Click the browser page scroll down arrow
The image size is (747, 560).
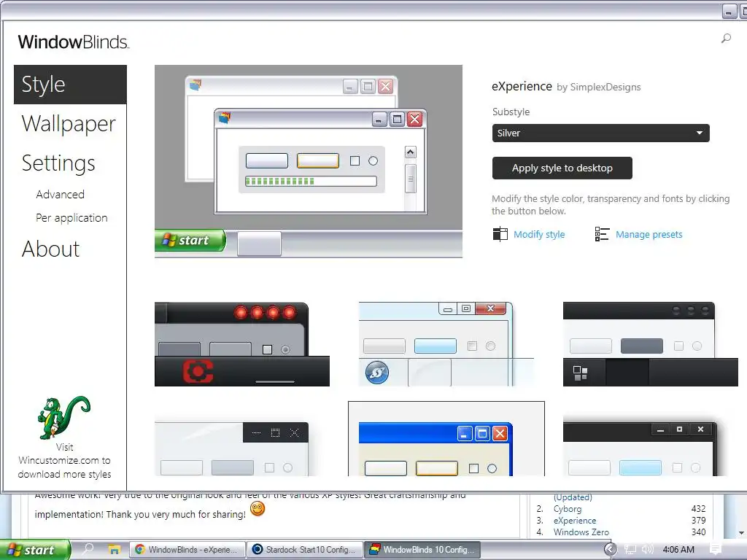pyautogui.click(x=741, y=532)
